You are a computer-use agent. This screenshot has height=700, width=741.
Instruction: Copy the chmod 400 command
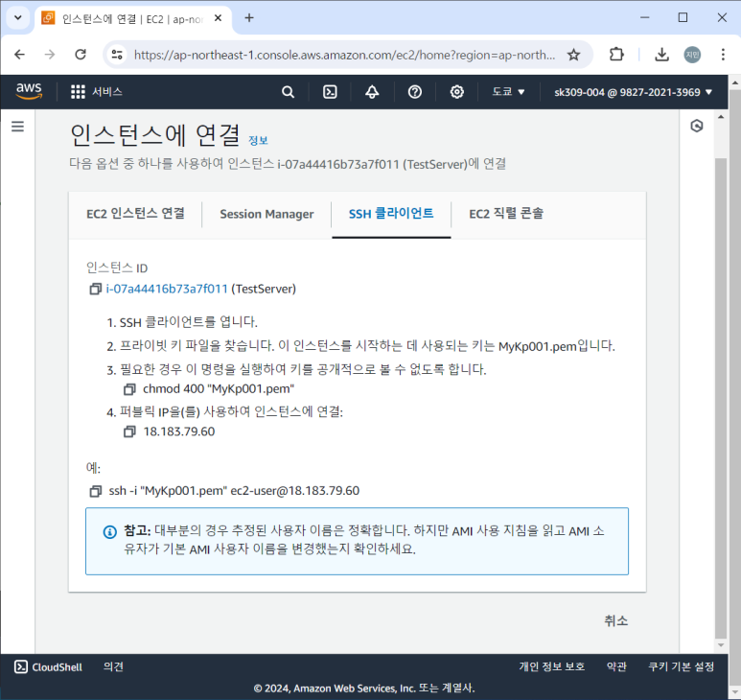click(129, 389)
